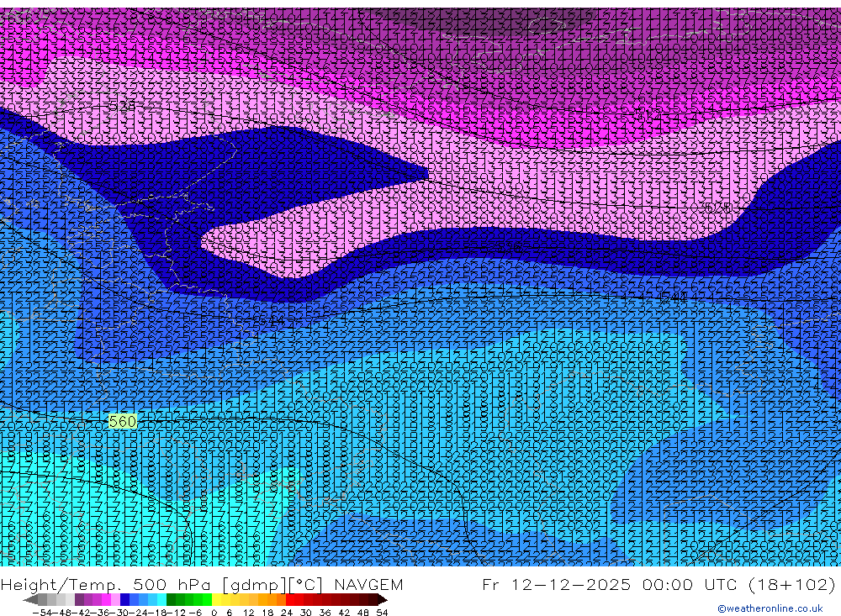Click the '12' legend value
This screenshot has width=841, height=616.
249,613
